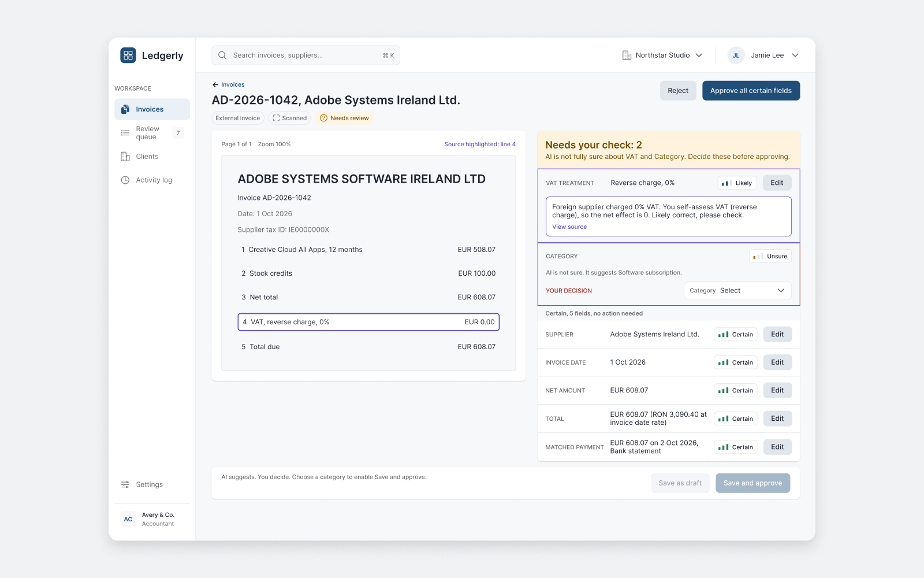
Task: Open the View source link
Action: (x=569, y=227)
